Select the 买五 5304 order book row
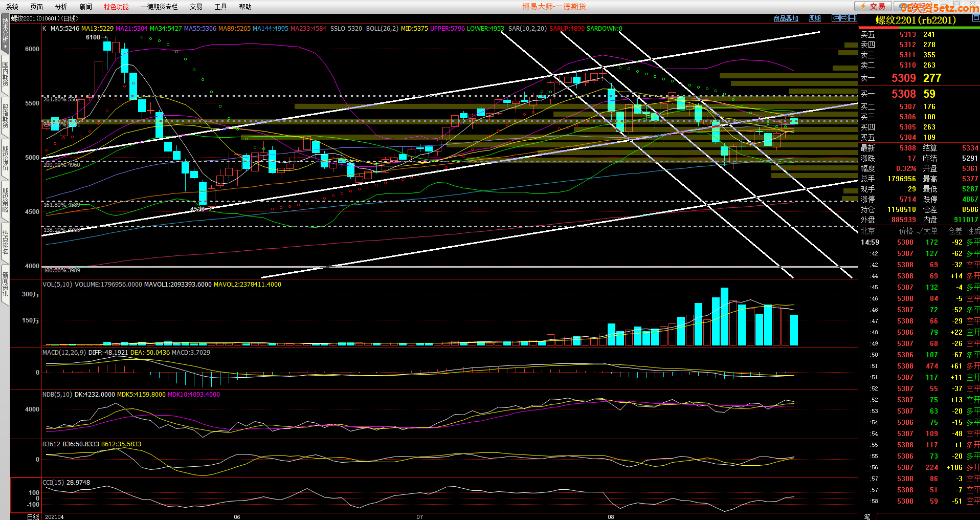 coord(919,137)
